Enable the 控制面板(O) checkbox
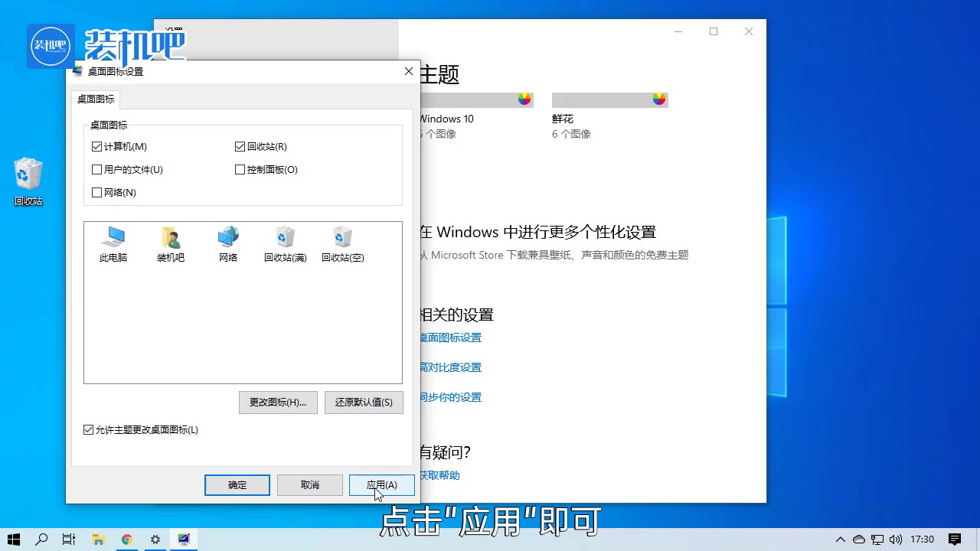Screen dimensions: 980x551 tap(240, 170)
